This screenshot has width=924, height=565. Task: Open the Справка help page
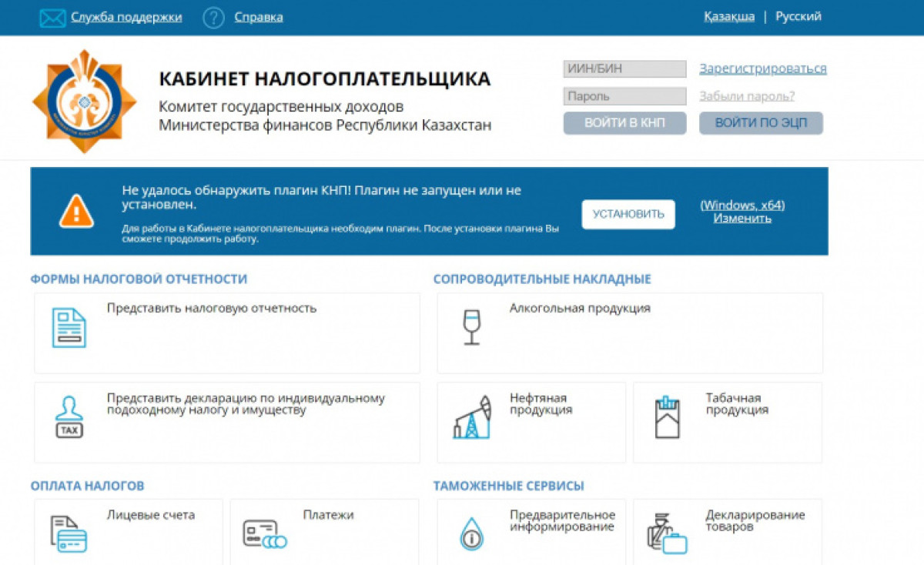pyautogui.click(x=258, y=15)
